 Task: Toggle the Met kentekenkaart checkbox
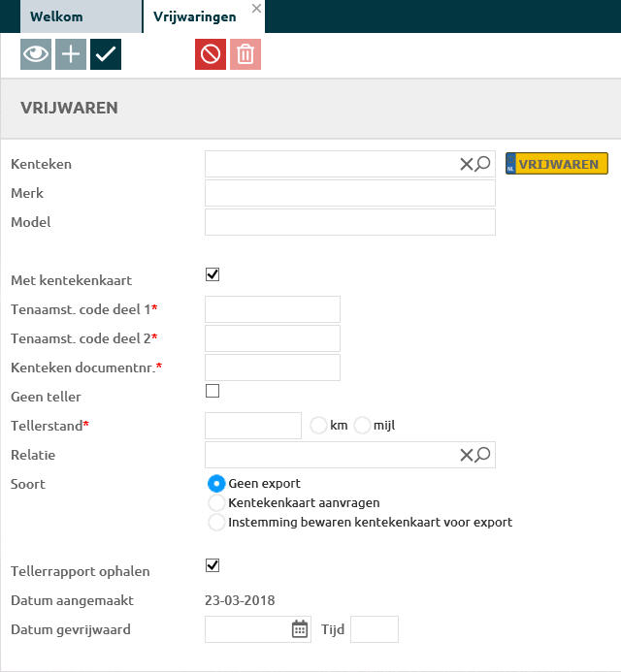(x=212, y=275)
